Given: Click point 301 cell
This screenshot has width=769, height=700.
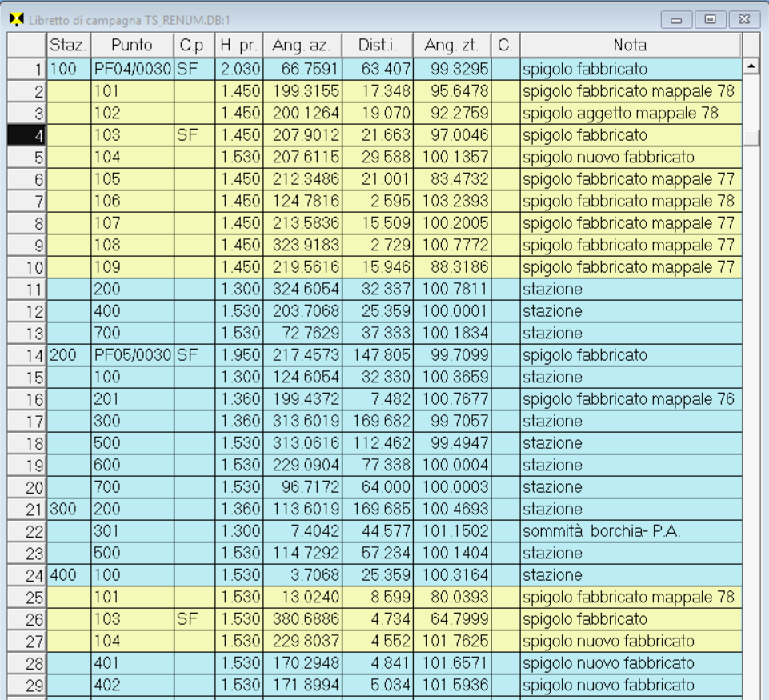Looking at the screenshot, I should 132,531.
